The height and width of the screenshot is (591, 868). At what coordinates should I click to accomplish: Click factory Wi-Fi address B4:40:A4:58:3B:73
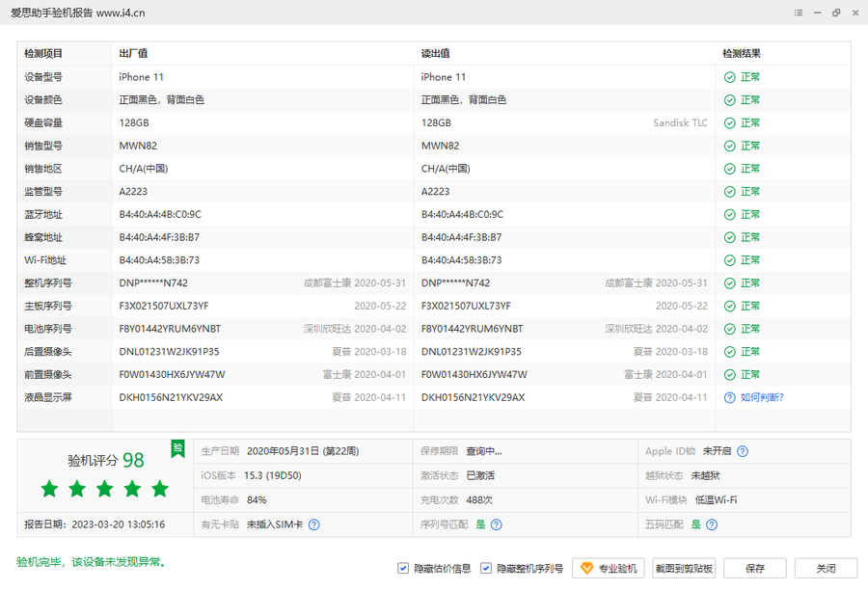tap(159, 260)
